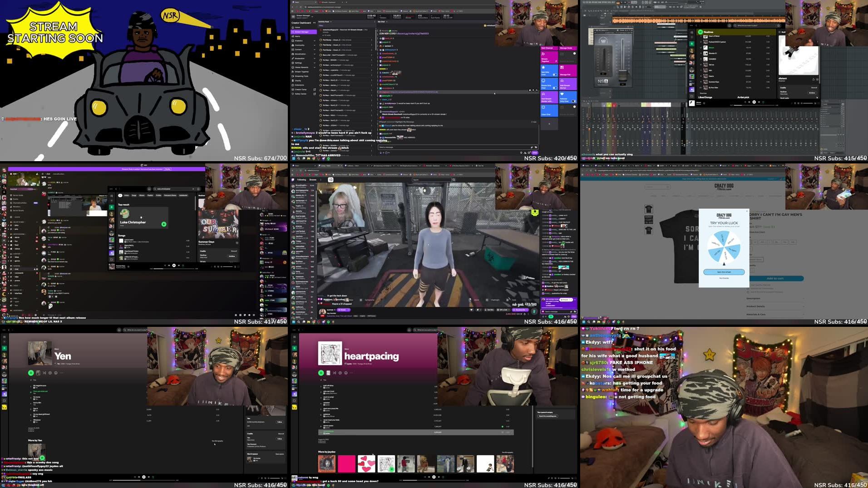The width and height of the screenshot is (868, 488).
Task: Switch to the Artist pick tab in Spotify
Action: [743, 98]
